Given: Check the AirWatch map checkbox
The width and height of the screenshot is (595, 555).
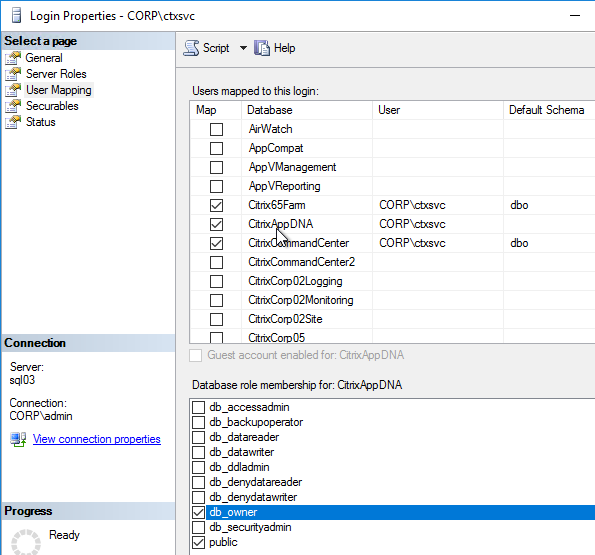Looking at the screenshot, I should 216,129.
